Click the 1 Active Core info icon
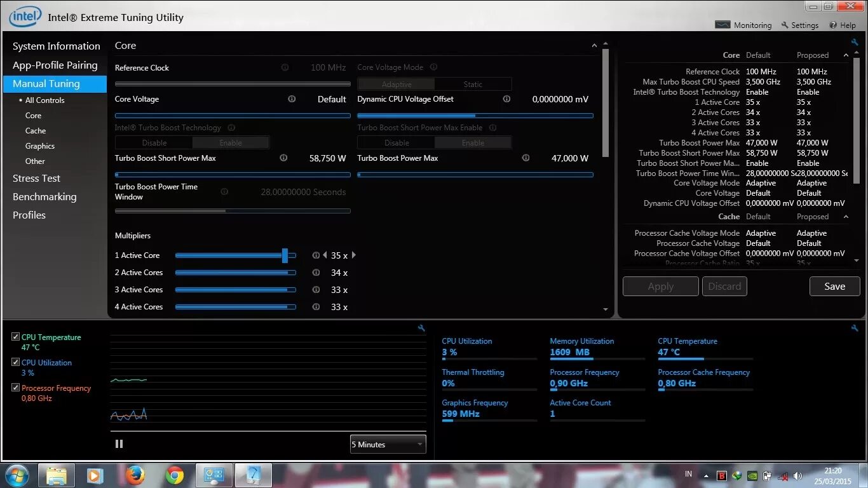The image size is (868, 488). 316,255
